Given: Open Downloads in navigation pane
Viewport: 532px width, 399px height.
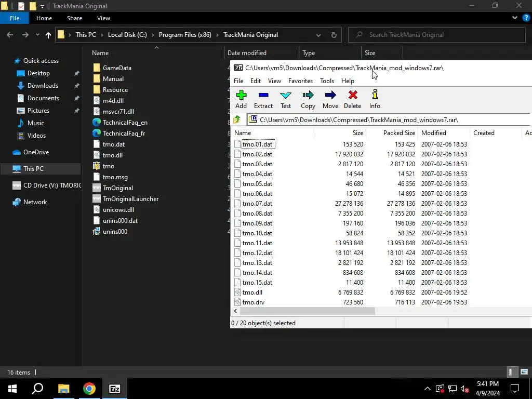Looking at the screenshot, I should point(43,86).
